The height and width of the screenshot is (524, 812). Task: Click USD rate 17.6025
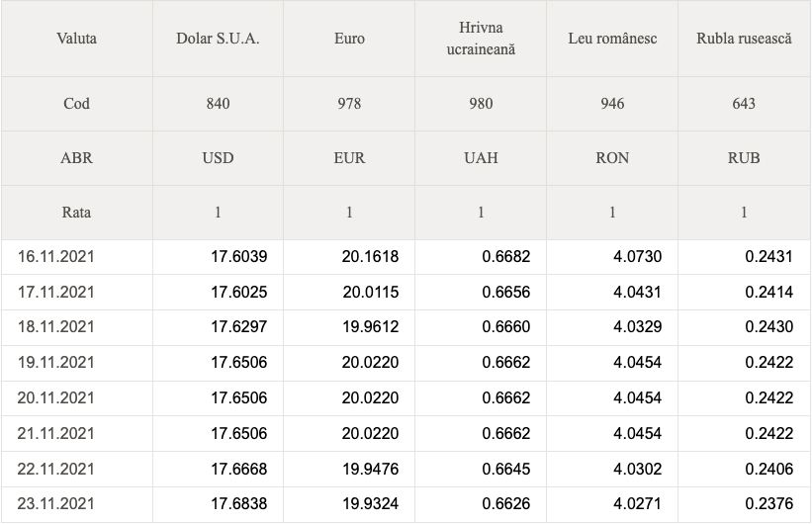(238, 292)
